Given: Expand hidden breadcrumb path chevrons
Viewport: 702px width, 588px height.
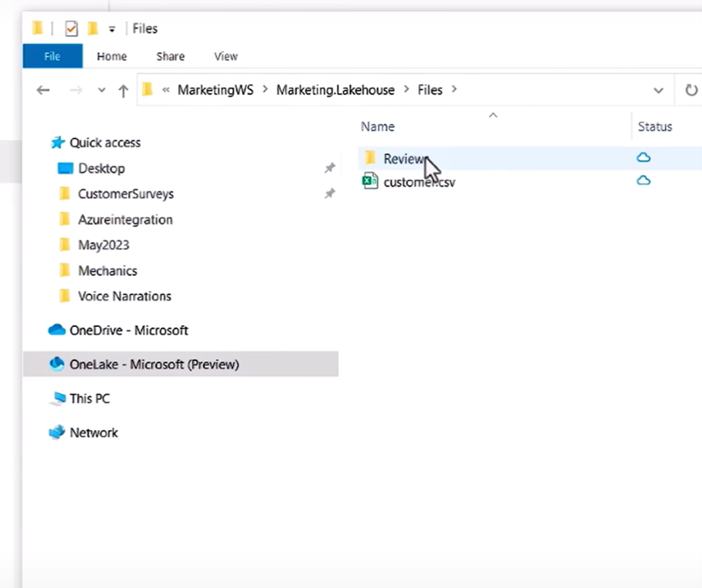Looking at the screenshot, I should (166, 90).
